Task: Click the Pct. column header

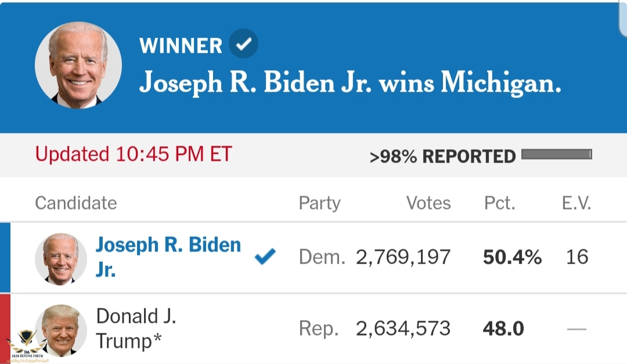Action: click(499, 203)
